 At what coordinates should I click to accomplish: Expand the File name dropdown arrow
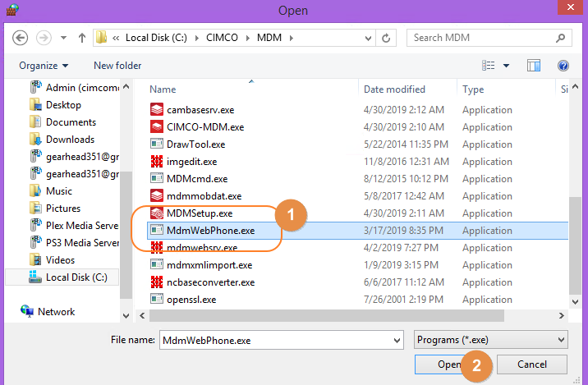click(397, 341)
